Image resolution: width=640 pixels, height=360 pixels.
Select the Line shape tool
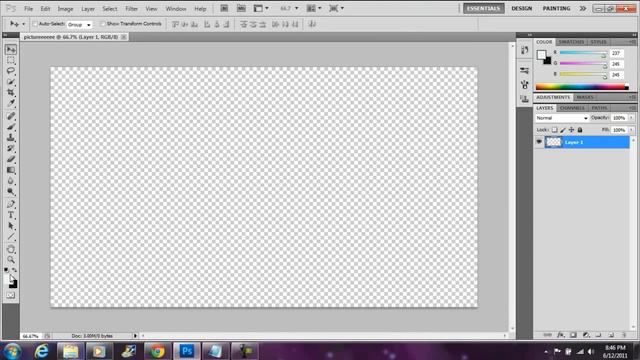pyautogui.click(x=11, y=237)
